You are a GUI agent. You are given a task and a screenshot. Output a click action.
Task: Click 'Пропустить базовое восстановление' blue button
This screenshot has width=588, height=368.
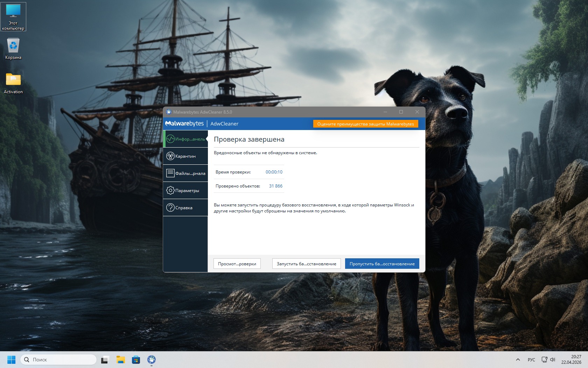coord(382,264)
